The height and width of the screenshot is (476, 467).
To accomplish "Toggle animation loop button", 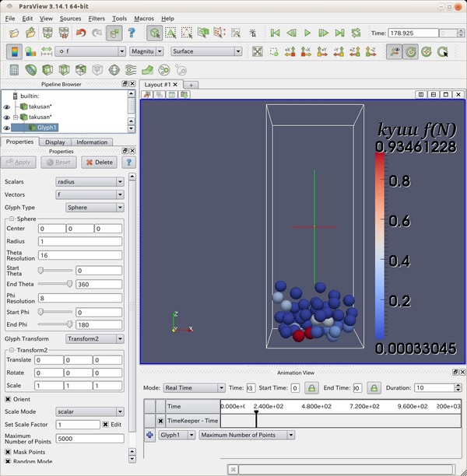I will 356,33.
